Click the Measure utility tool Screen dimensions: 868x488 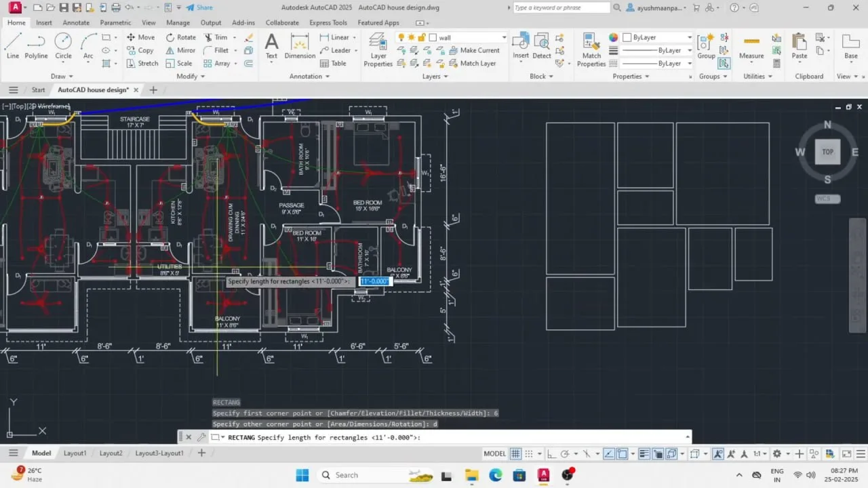(x=751, y=46)
